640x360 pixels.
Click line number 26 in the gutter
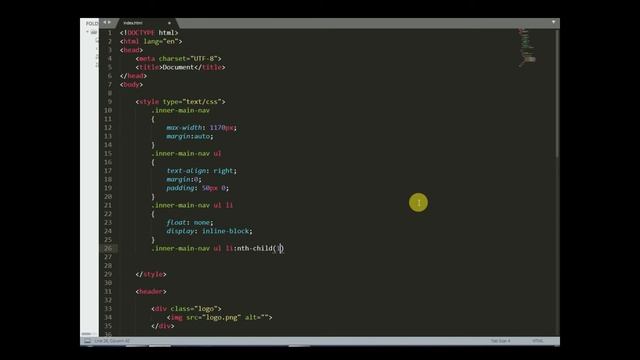coord(108,248)
